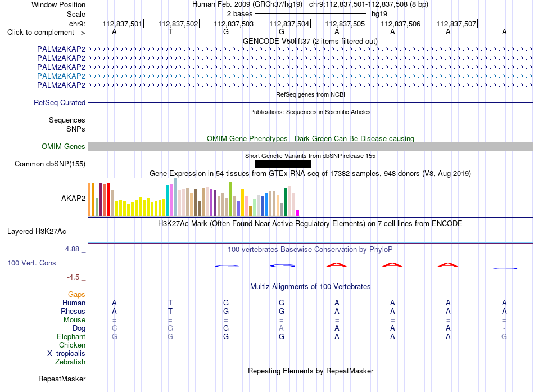The height and width of the screenshot is (392, 534).
Task: Click the Window Position label
Action: 58,4
